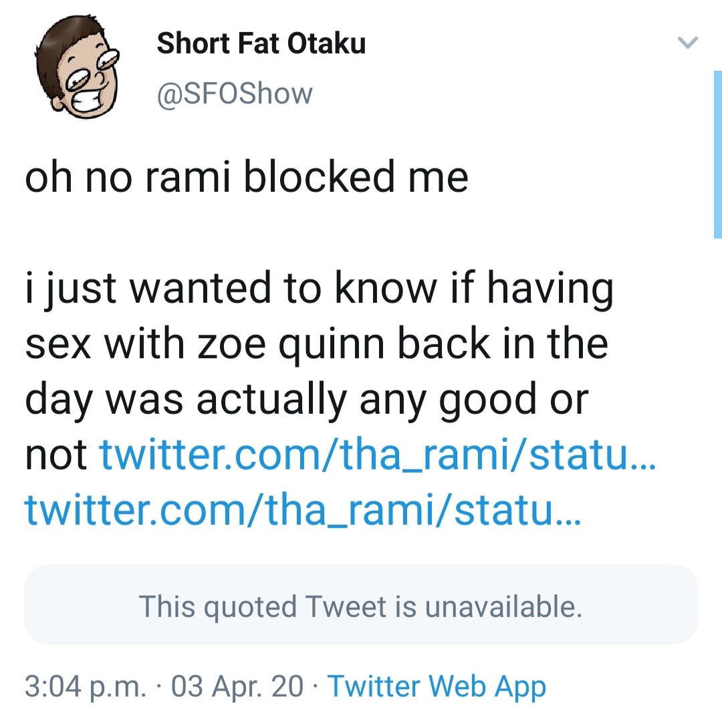Expand the tweet options chevron
722x728 pixels.
coord(687,44)
